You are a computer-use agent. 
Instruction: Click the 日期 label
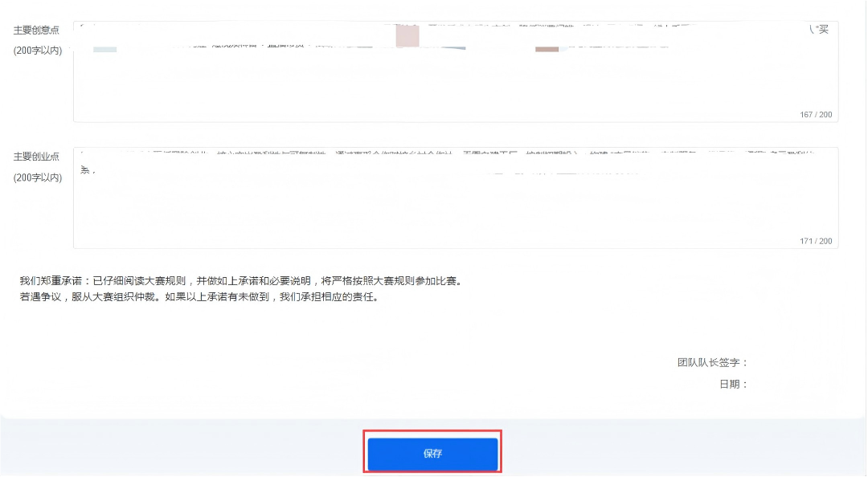point(733,385)
